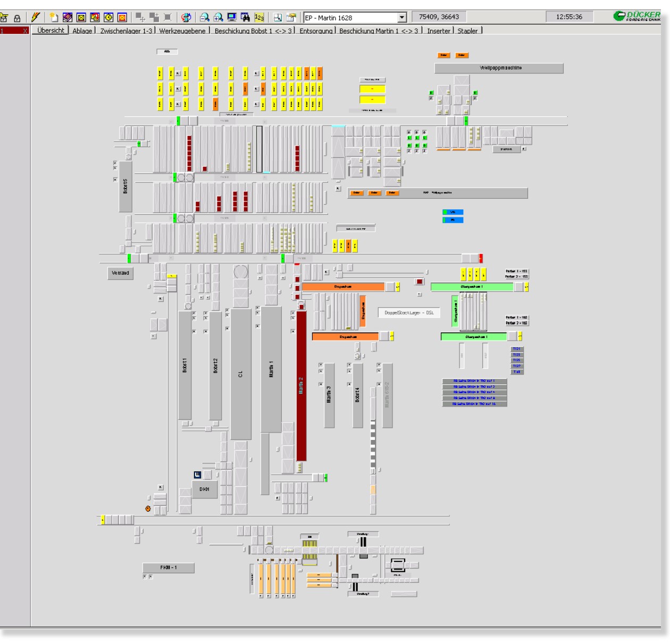Click the Versand button
The height and width of the screenshot is (644, 670).
120,273
